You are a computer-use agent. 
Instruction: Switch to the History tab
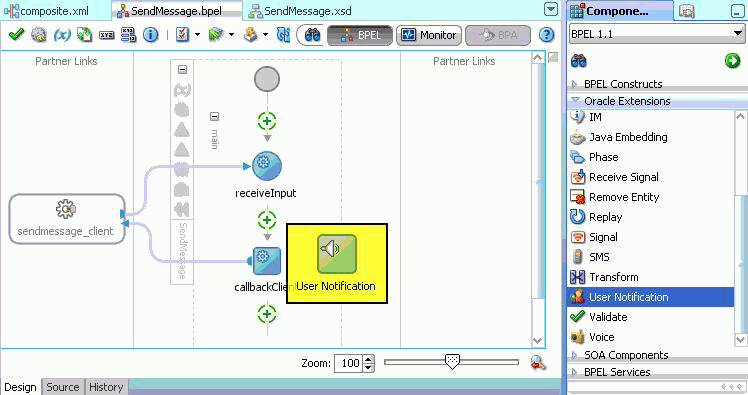click(x=106, y=387)
